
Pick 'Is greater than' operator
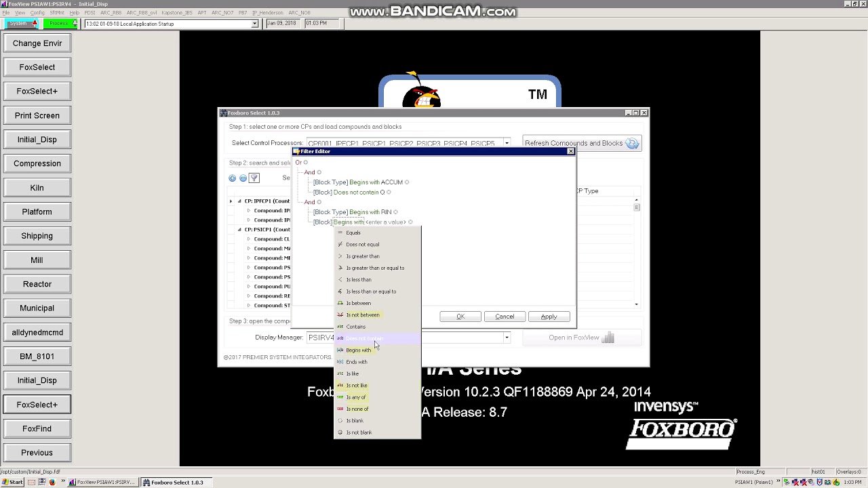click(x=377, y=256)
